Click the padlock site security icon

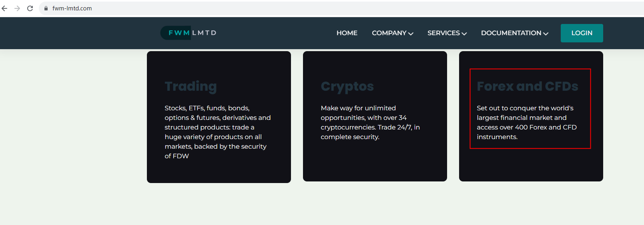[46, 8]
